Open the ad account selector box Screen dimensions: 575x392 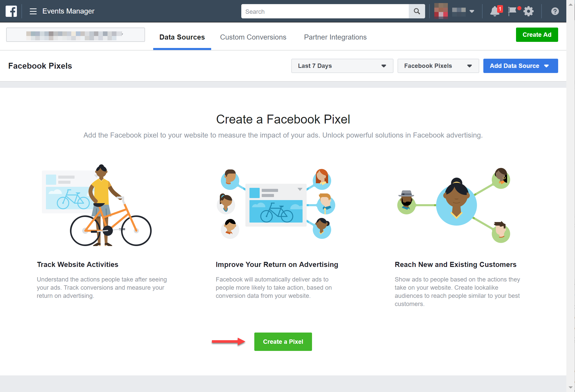tap(75, 35)
